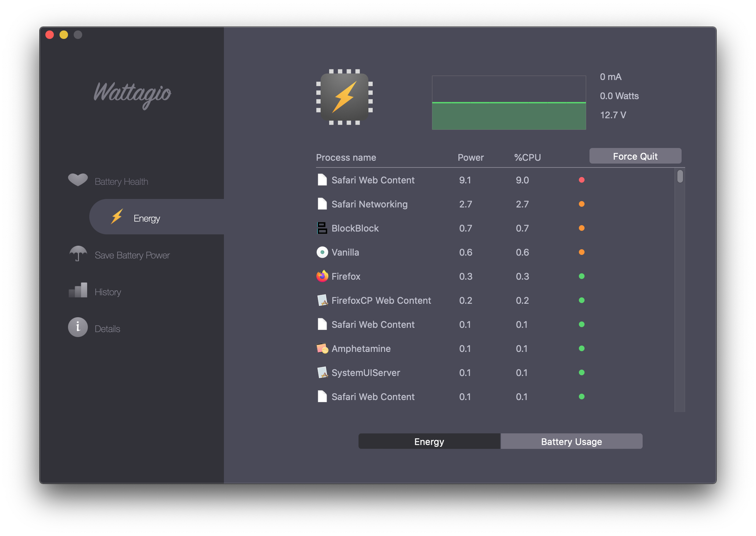756x536 pixels.
Task: Select the Energy lightning bolt icon in sidebar
Action: (117, 216)
